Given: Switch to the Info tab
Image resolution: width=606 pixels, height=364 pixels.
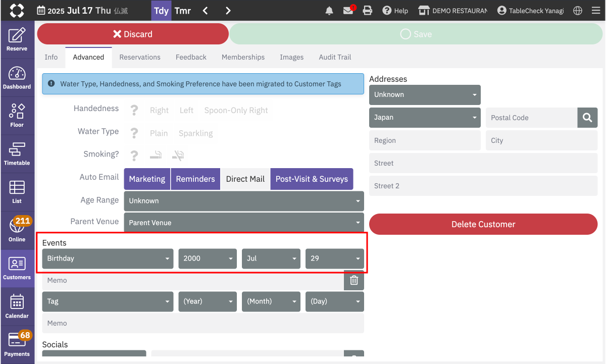Looking at the screenshot, I should click(x=51, y=57).
